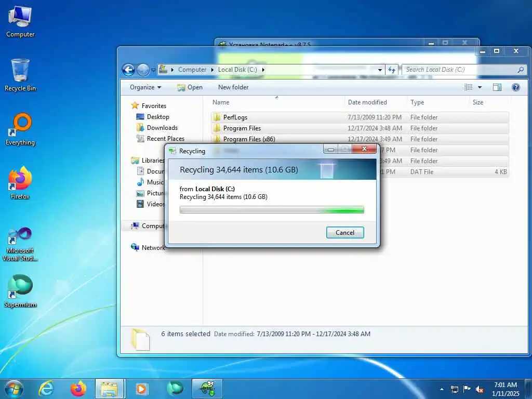Open the Computer desktop icon
The height and width of the screenshot is (399, 532).
tap(20, 22)
